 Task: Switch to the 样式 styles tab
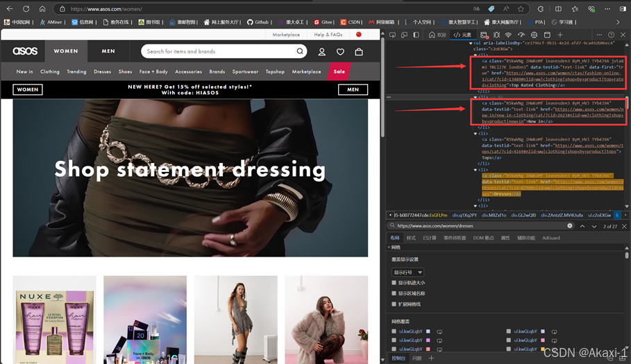click(411, 238)
